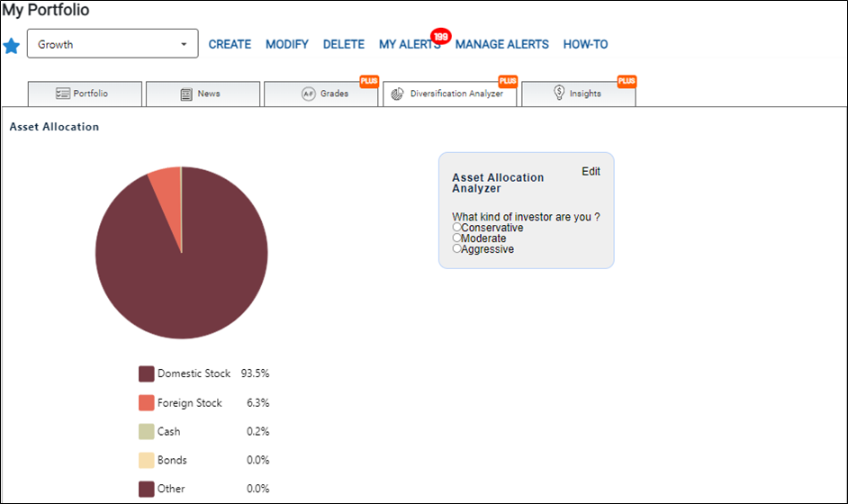
Task: Click the Diversification Analyzer pie icon
Action: tap(397, 94)
